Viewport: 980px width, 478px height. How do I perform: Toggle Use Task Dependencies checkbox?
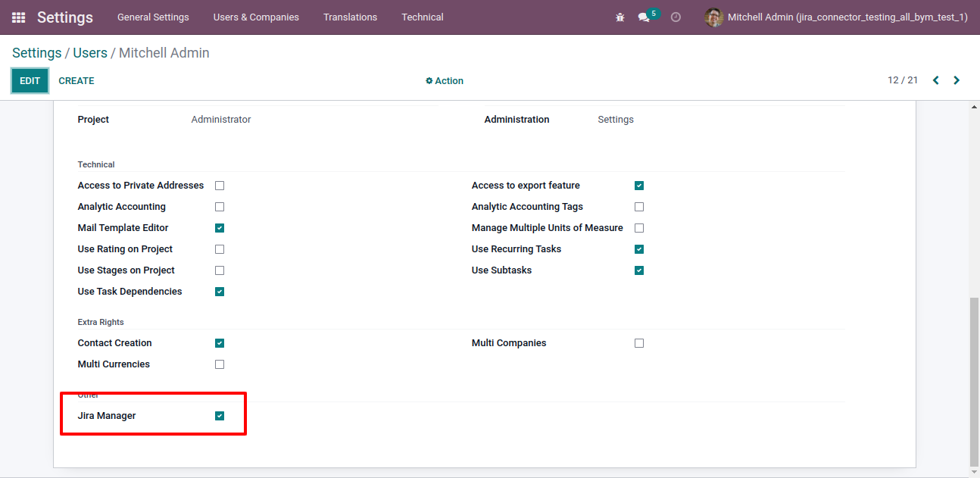pyautogui.click(x=220, y=292)
